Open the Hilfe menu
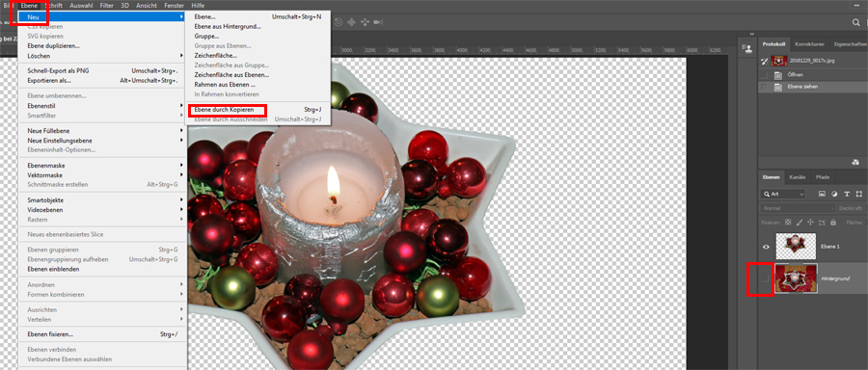Viewport: 868px width, 370px height. coord(198,5)
